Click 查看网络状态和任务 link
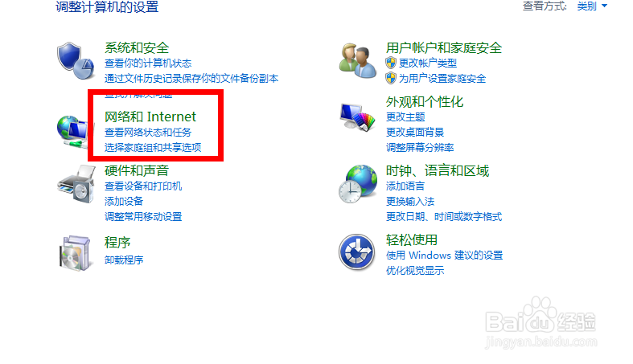633x364 pixels. [x=148, y=133]
